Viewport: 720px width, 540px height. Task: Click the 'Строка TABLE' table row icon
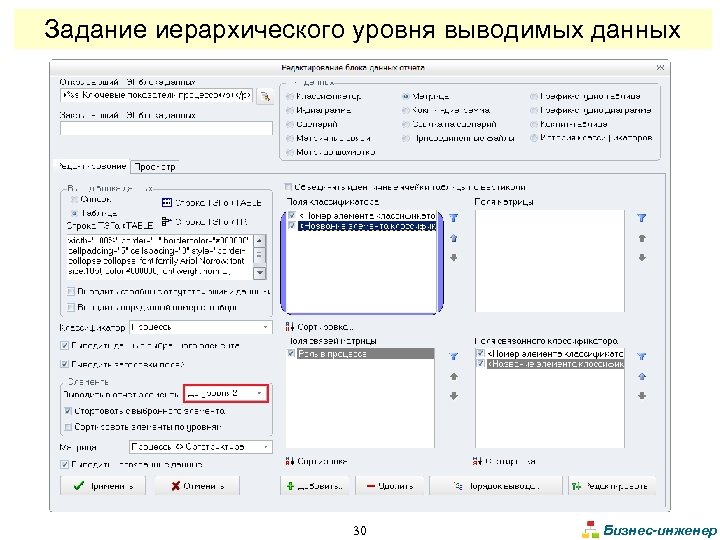click(x=167, y=202)
